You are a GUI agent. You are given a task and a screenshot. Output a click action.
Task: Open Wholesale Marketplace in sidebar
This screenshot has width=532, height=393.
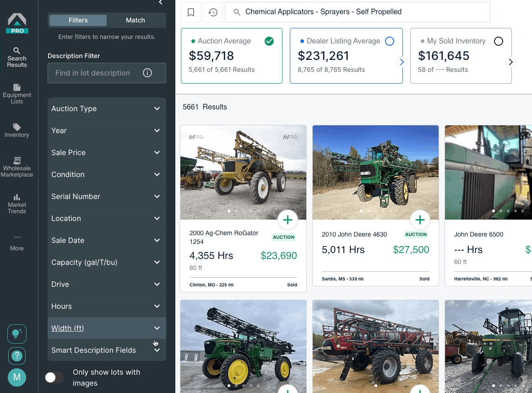(17, 167)
